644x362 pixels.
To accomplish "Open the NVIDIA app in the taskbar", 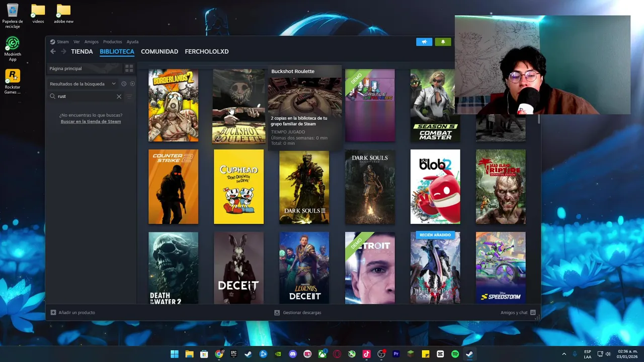I will pyautogui.click(x=278, y=354).
